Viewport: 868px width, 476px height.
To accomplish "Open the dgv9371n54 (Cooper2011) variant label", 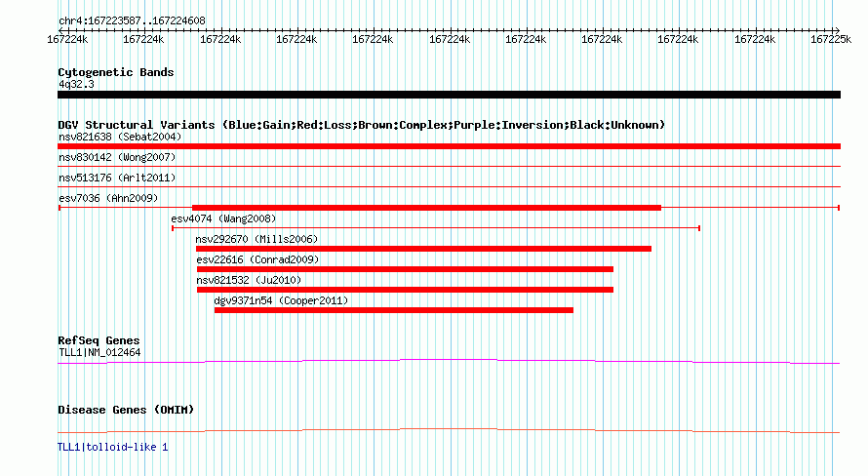I will [x=281, y=300].
